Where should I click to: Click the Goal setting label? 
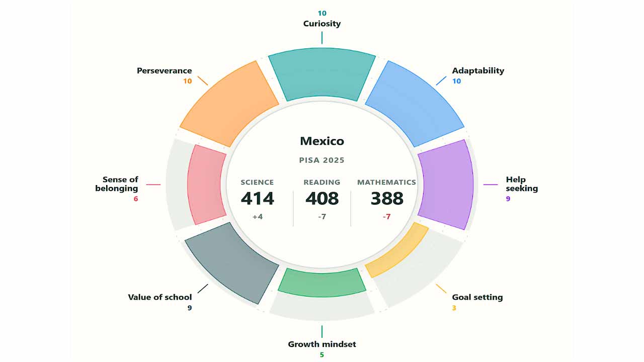[x=477, y=297]
